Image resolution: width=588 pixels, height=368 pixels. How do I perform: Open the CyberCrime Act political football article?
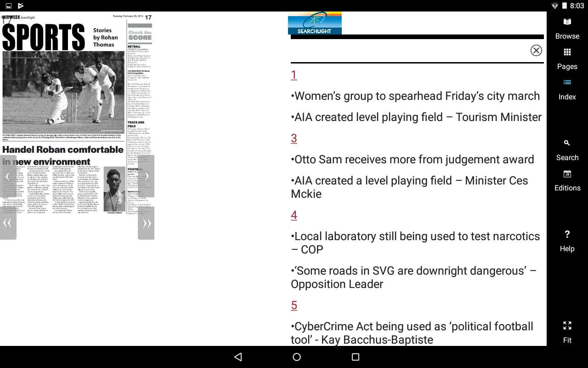click(x=412, y=333)
